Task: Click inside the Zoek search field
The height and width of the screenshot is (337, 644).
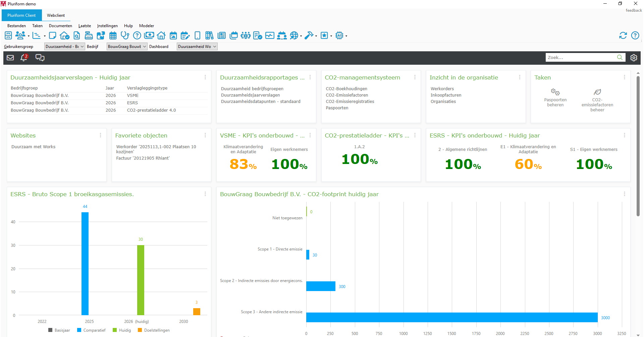Action: (581, 58)
